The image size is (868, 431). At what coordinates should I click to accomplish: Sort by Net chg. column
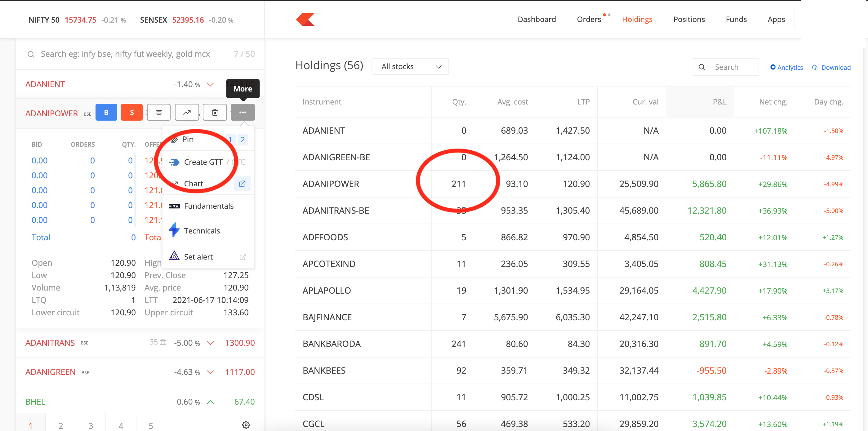point(773,102)
